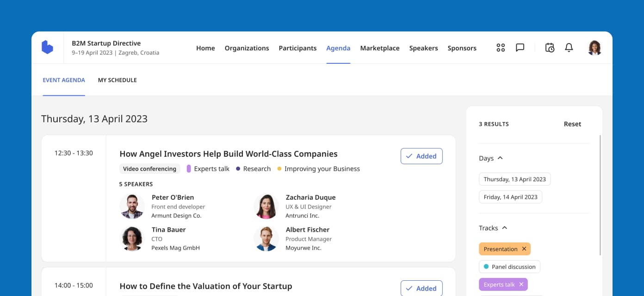The height and width of the screenshot is (296, 644).
Task: Open speaker name Tina Bauer
Action: [169, 230]
